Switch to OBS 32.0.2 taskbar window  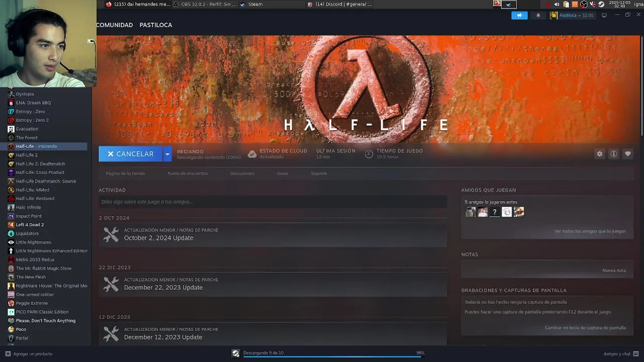pyautogui.click(x=205, y=4)
